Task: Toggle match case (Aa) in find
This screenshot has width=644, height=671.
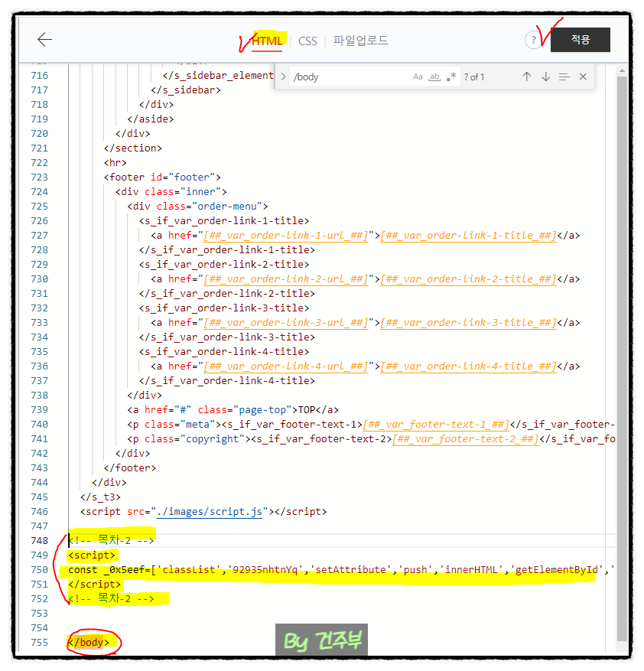Action: (418, 77)
